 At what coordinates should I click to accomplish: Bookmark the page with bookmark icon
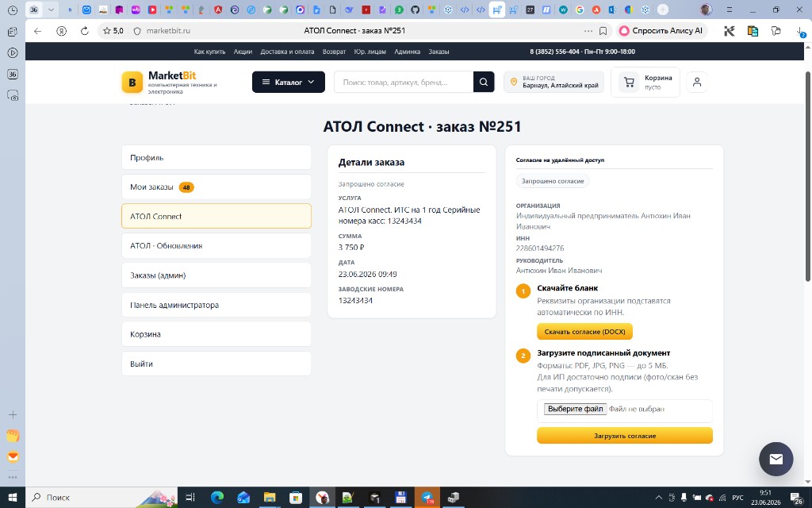(603, 31)
